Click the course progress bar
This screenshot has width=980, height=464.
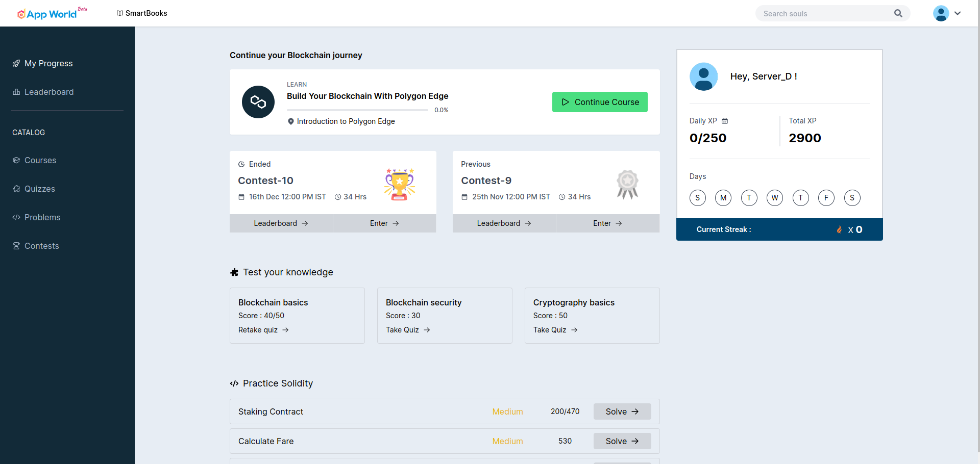coord(357,110)
